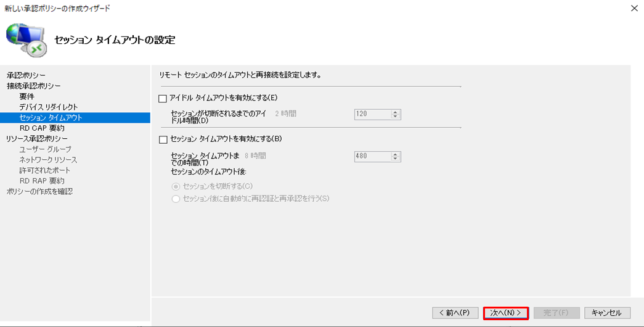This screenshot has height=327, width=644.
Task: Click the label セッションが切断されるまでのアイドル時間(D)
Action: point(219,117)
